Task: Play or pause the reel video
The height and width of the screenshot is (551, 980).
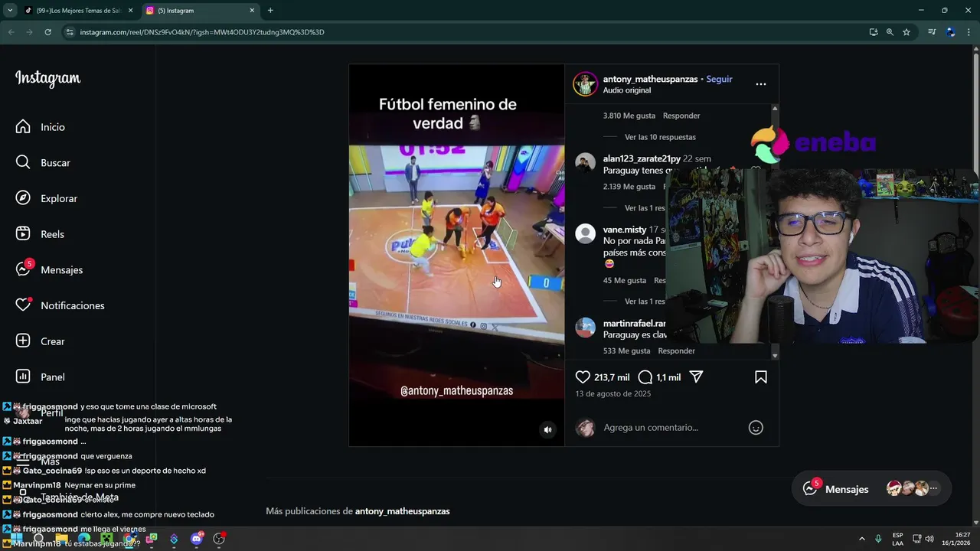Action: click(x=456, y=255)
